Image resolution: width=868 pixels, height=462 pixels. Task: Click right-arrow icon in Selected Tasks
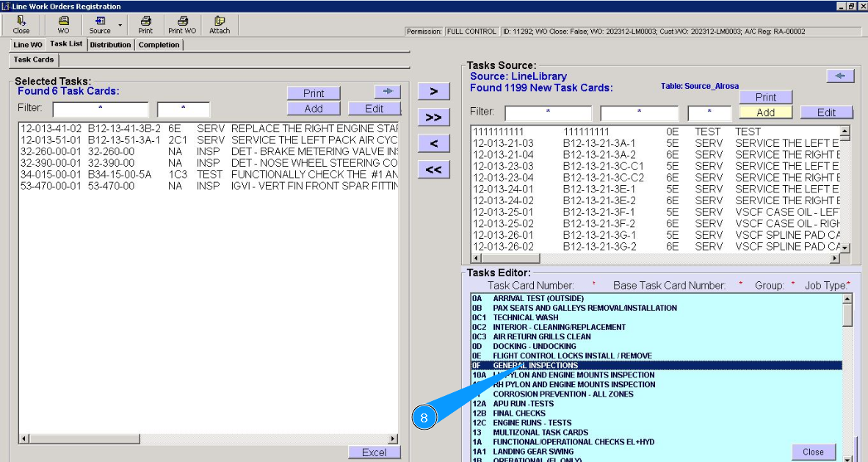point(388,91)
